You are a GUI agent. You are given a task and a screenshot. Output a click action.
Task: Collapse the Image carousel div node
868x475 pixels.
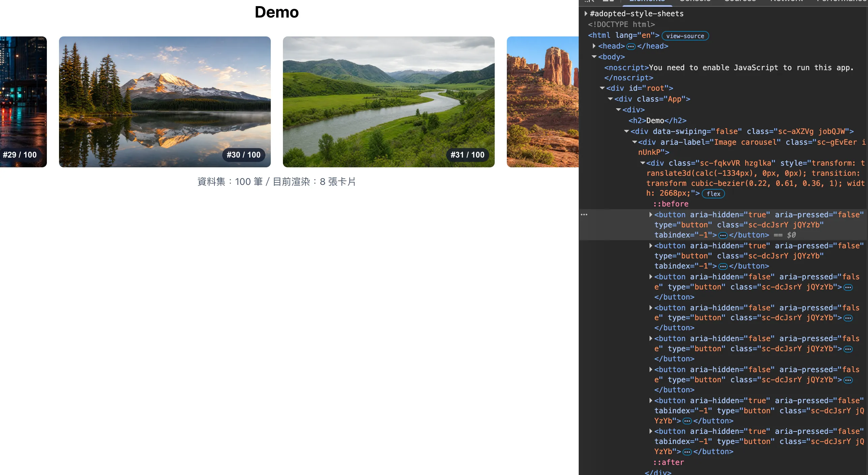pos(635,142)
